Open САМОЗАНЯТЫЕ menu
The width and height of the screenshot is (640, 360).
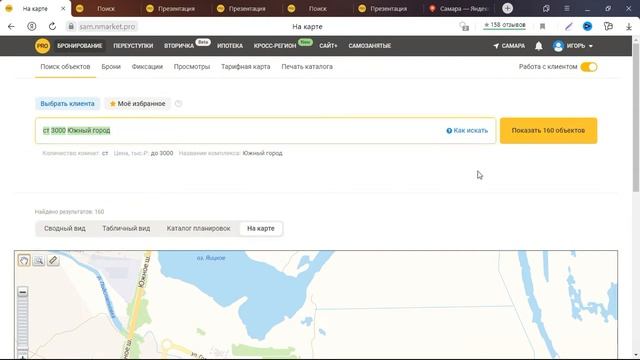[x=369, y=46]
